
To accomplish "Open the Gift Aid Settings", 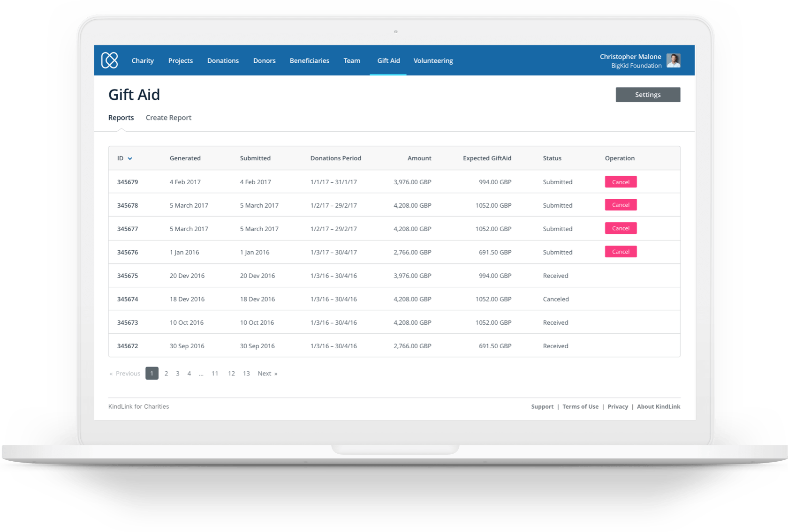I will [x=648, y=94].
